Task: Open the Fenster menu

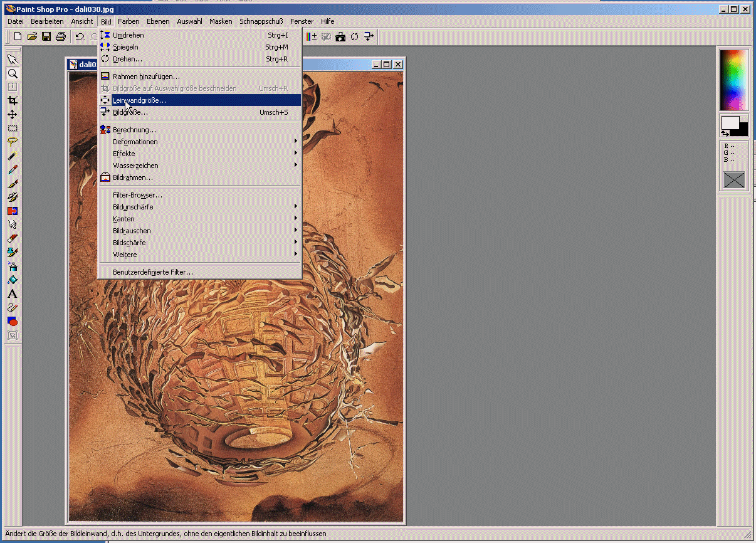Action: pyautogui.click(x=302, y=21)
